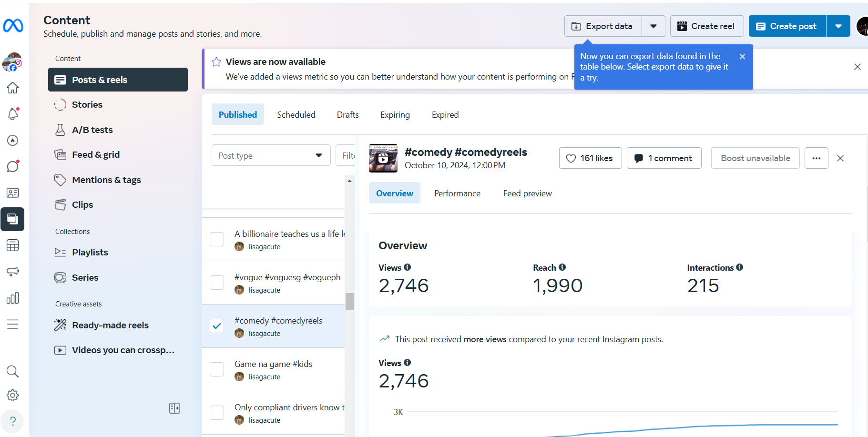Click Views info icon in Overview
This screenshot has height=437, width=868.
pyautogui.click(x=407, y=267)
